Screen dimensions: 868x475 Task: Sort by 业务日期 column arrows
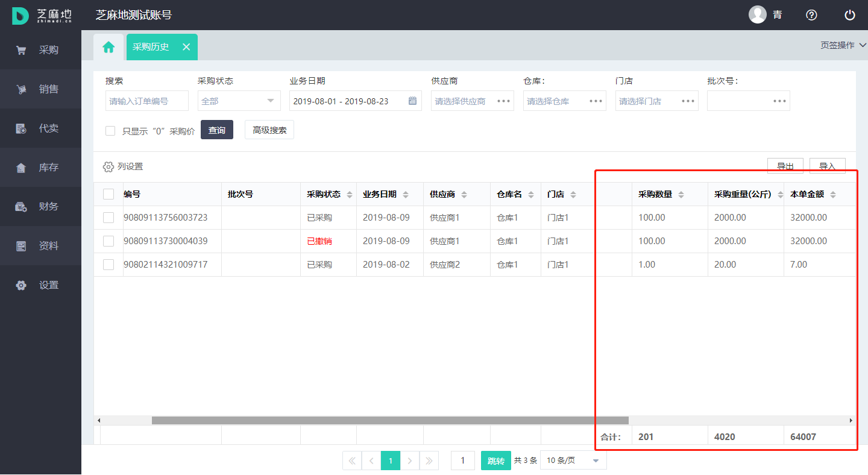tap(406, 195)
